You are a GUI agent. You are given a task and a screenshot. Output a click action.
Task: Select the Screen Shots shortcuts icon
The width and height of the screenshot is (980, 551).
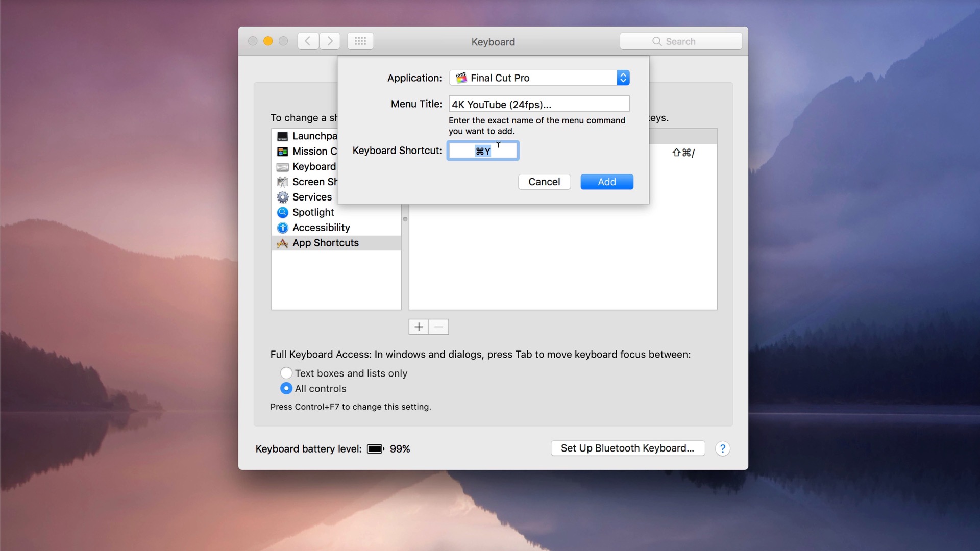pyautogui.click(x=283, y=182)
